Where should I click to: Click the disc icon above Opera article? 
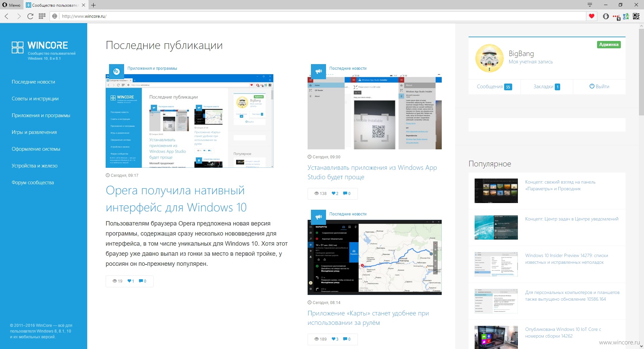coord(116,71)
